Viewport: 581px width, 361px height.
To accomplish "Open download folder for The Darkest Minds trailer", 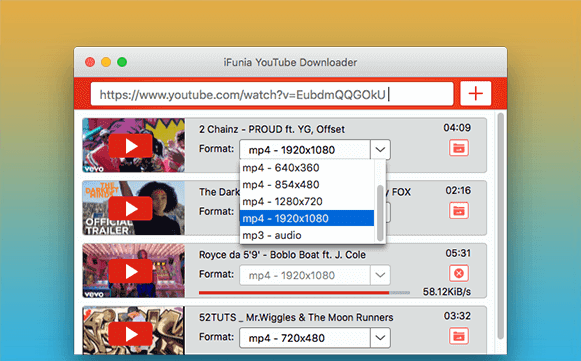I will click(459, 211).
